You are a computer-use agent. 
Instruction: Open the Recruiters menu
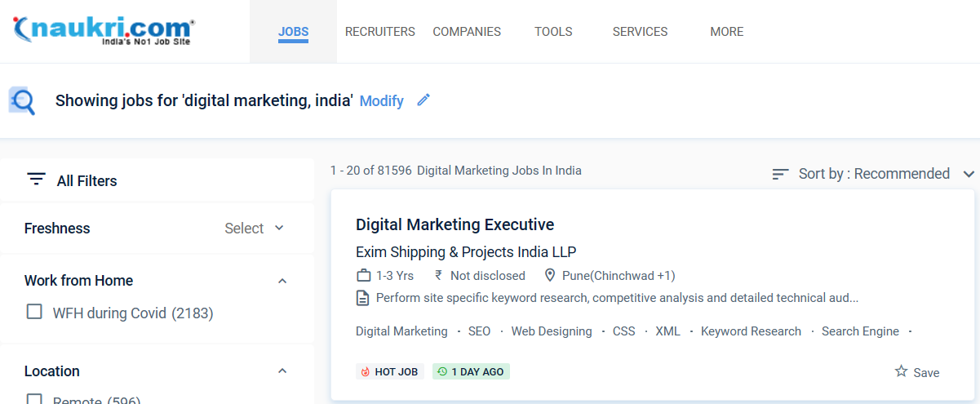point(379,32)
